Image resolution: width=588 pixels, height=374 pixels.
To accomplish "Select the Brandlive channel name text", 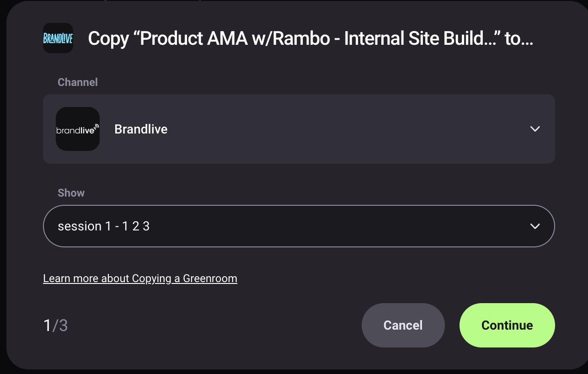I will tap(141, 129).
